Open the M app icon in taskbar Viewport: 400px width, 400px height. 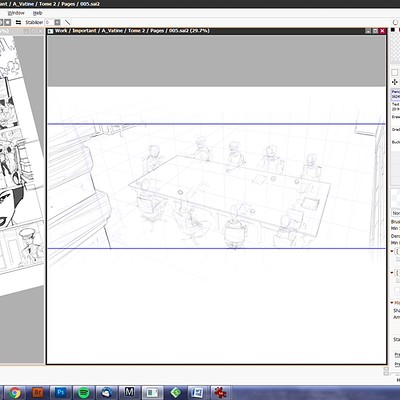point(130,392)
